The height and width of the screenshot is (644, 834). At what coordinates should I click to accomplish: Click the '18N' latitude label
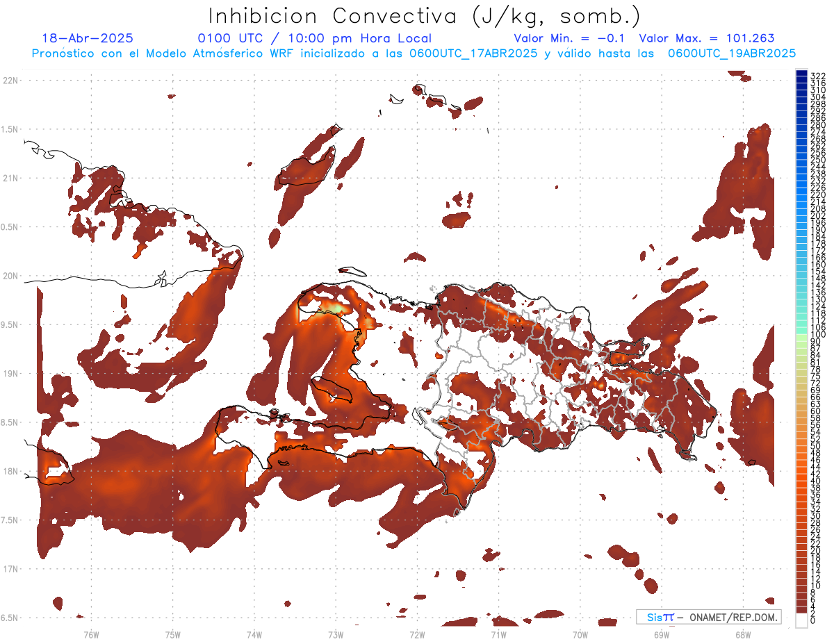point(10,471)
